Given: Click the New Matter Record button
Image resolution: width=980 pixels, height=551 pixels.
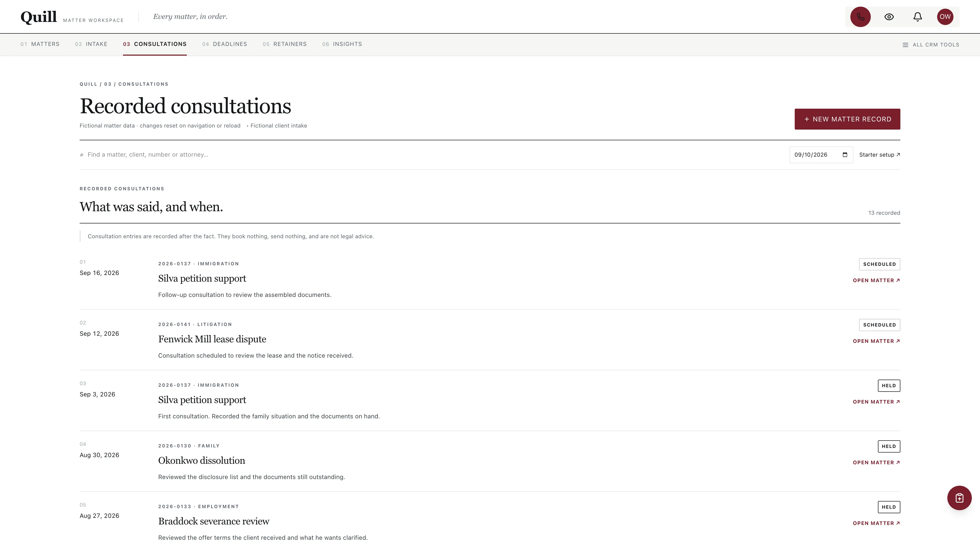Looking at the screenshot, I should [847, 119].
